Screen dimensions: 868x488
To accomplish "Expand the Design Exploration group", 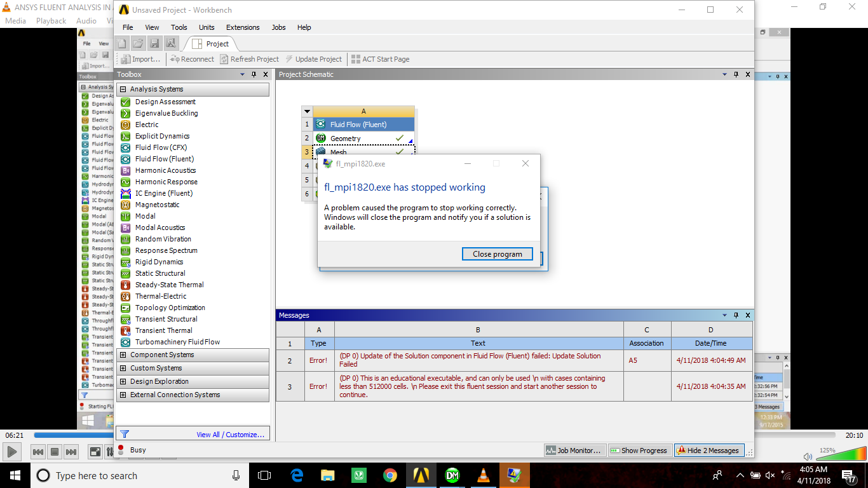I will coord(123,381).
